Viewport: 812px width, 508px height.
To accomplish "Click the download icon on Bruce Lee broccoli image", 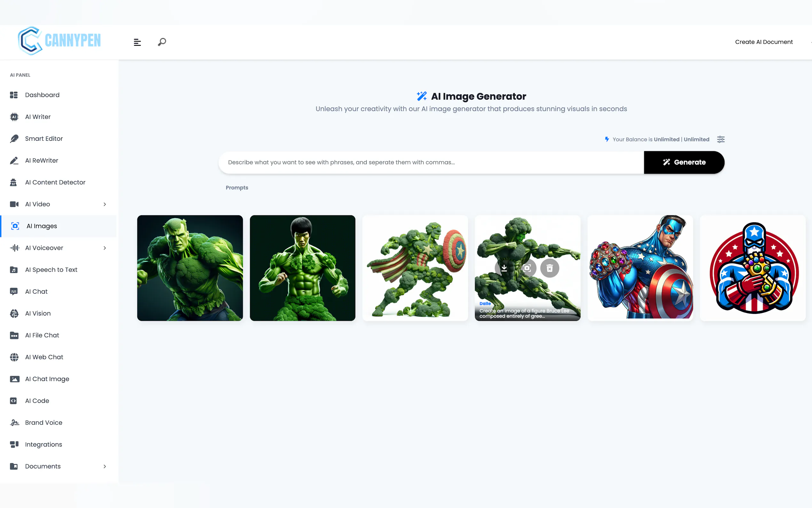I will point(504,268).
